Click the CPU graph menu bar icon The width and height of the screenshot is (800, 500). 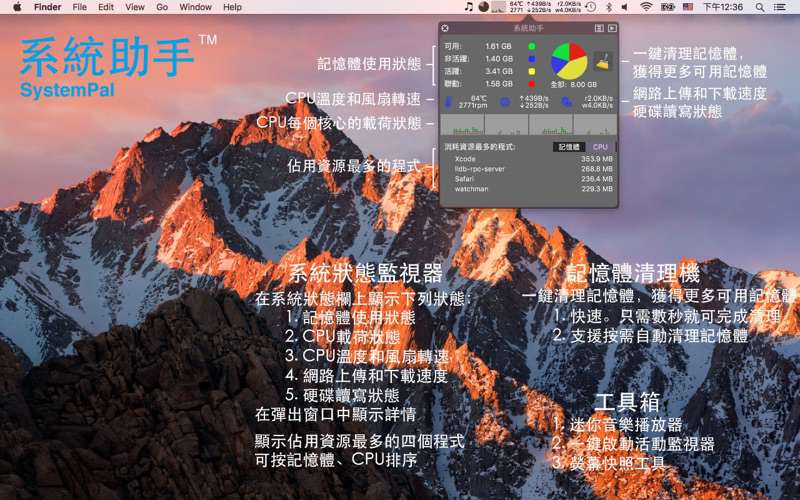pyautogui.click(x=498, y=7)
